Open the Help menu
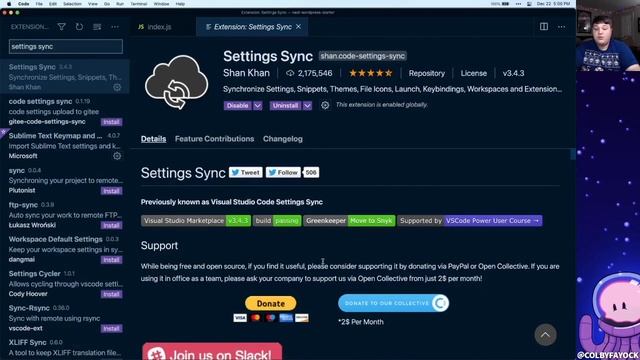Screen dimensions: 640x360 (x=180, y=4)
